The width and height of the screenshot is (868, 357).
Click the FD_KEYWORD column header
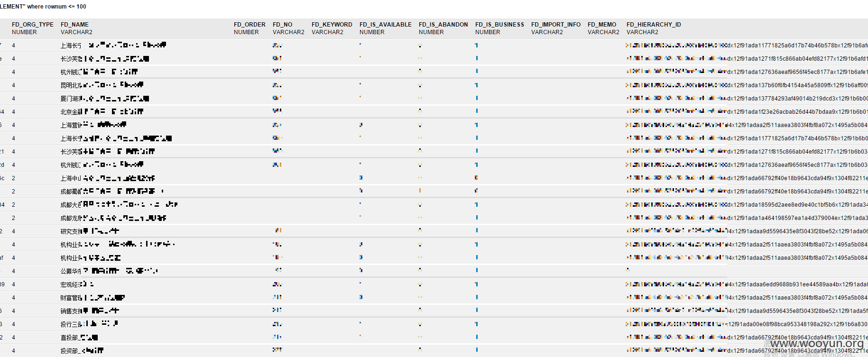coord(332,25)
